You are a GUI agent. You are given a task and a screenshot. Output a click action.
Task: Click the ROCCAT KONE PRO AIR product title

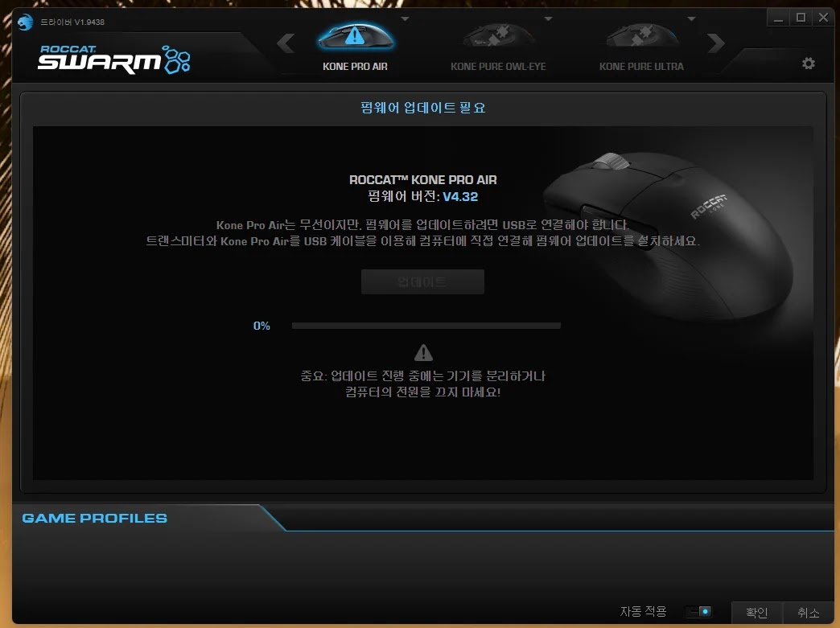click(x=423, y=180)
